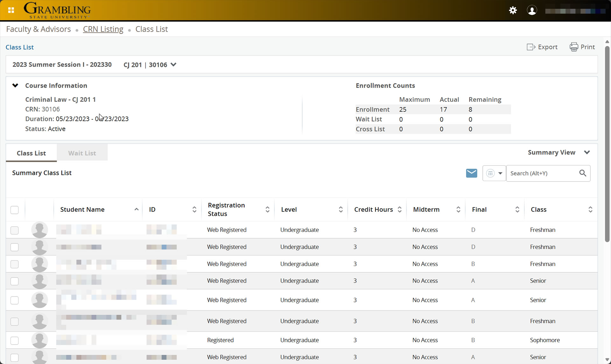Check the select-all students checkbox
611x364 pixels.
coord(14,210)
